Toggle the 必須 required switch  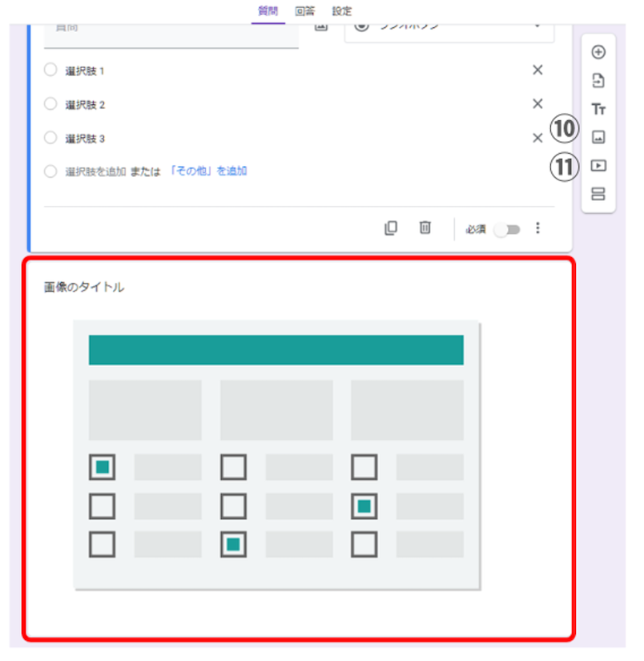pos(508,228)
